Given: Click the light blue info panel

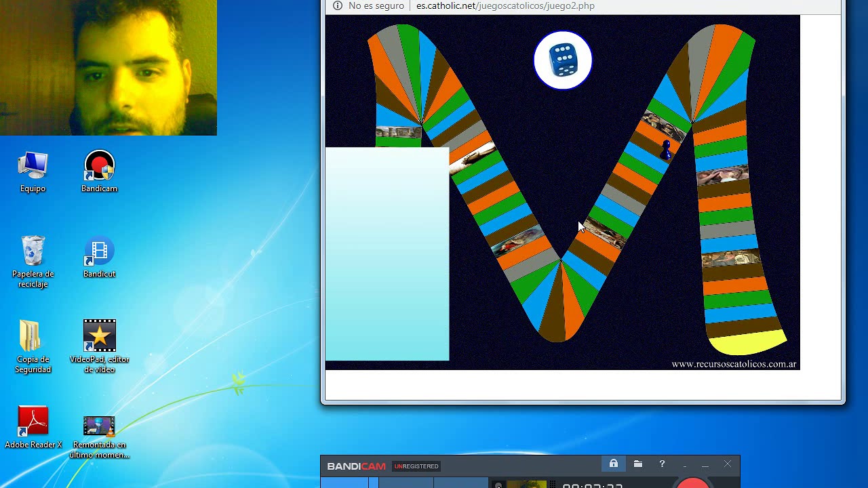Looking at the screenshot, I should (387, 254).
